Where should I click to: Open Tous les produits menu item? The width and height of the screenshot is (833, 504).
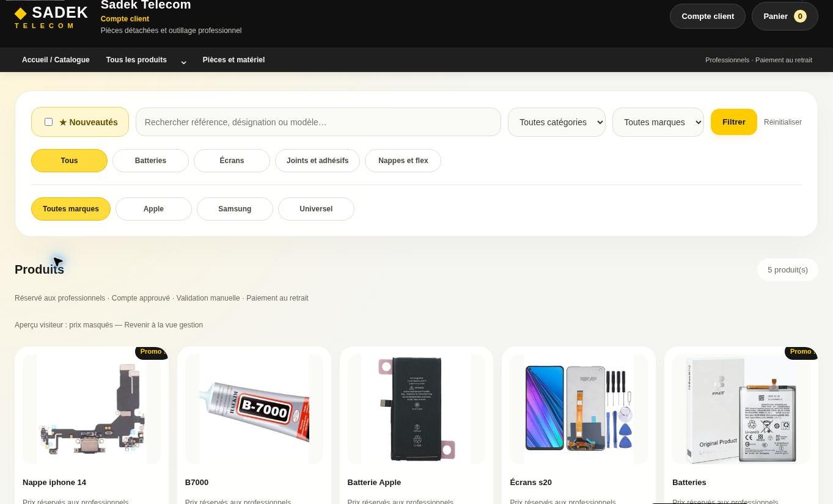pos(136,60)
